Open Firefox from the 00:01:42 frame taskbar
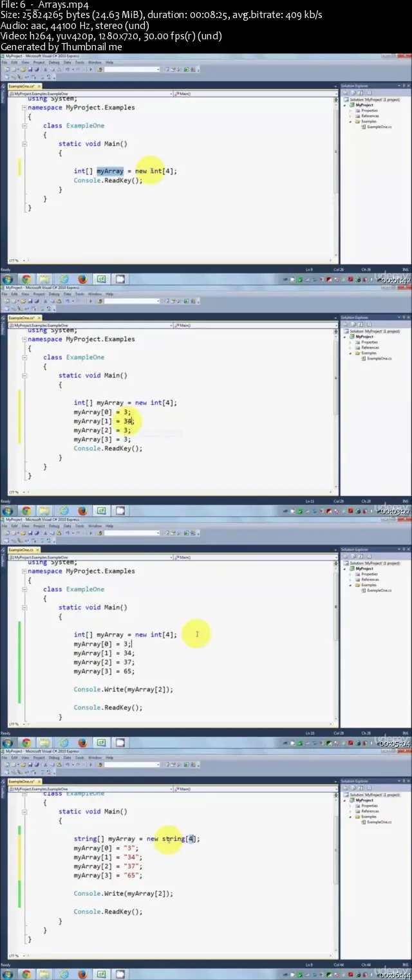This screenshot has width=412, height=980. click(x=82, y=279)
